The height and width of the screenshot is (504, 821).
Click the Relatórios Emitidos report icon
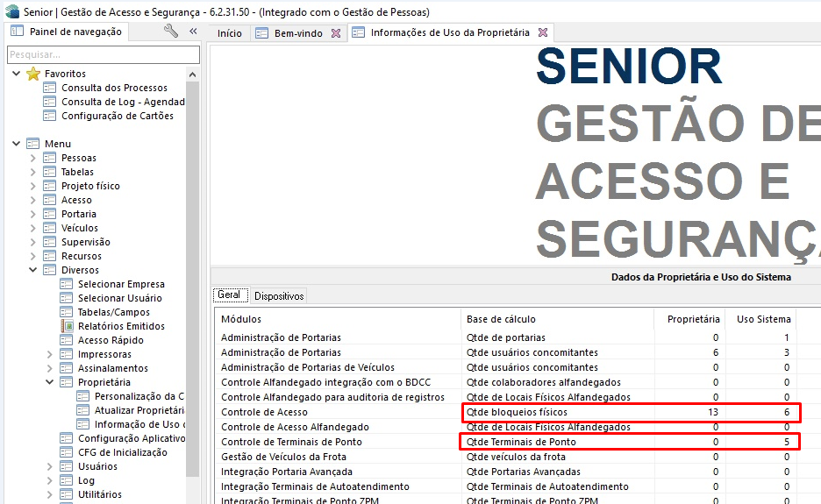(x=67, y=326)
